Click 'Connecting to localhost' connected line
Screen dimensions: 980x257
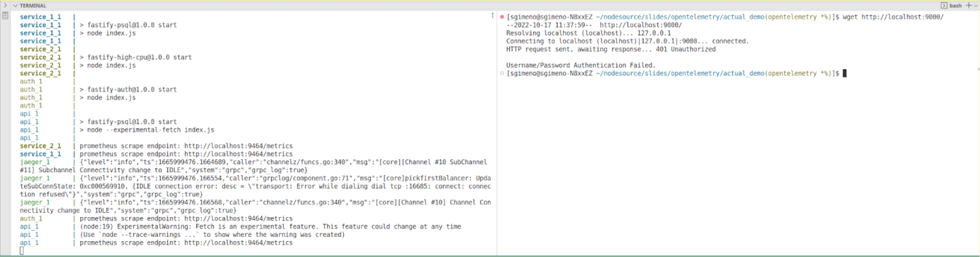627,41
